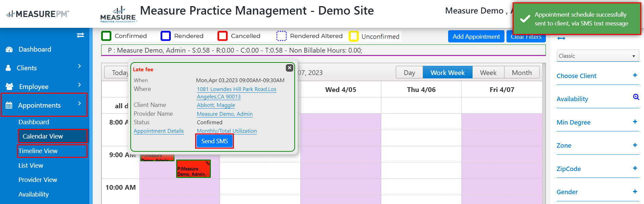
Task: Click the MeasurePM logo at top left
Action: 38,14
